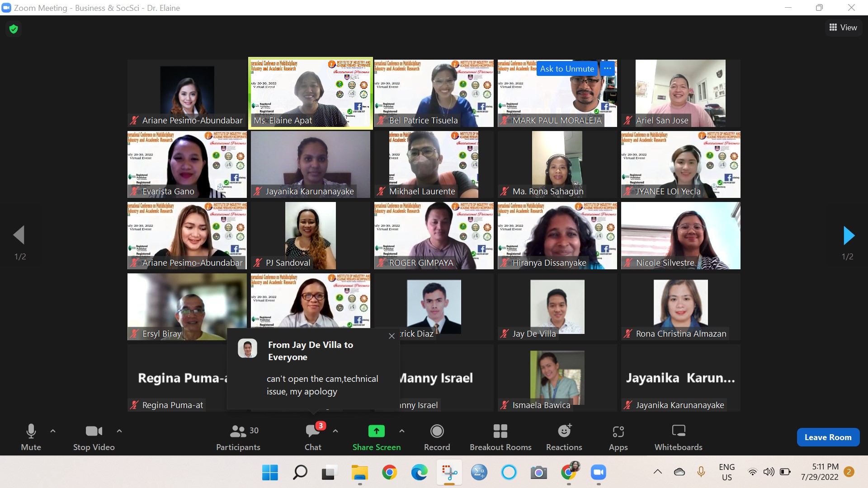The image size is (868, 488).
Task: Open the Apps icon
Action: point(618,431)
